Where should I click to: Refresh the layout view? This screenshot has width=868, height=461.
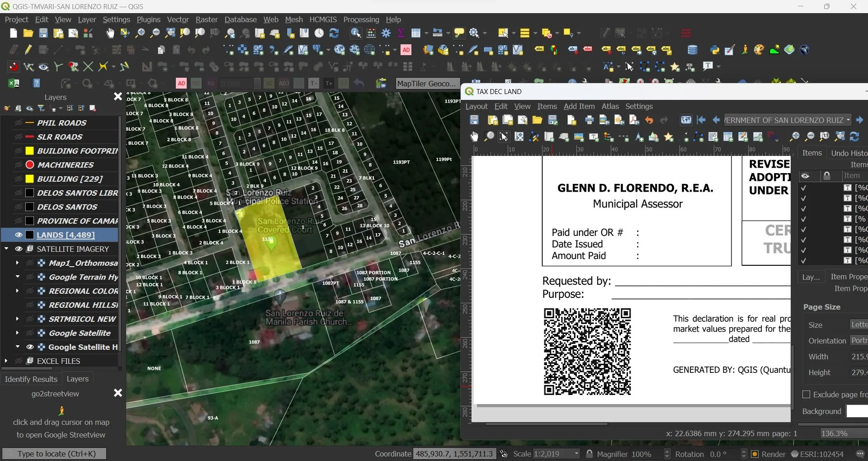pos(854,137)
